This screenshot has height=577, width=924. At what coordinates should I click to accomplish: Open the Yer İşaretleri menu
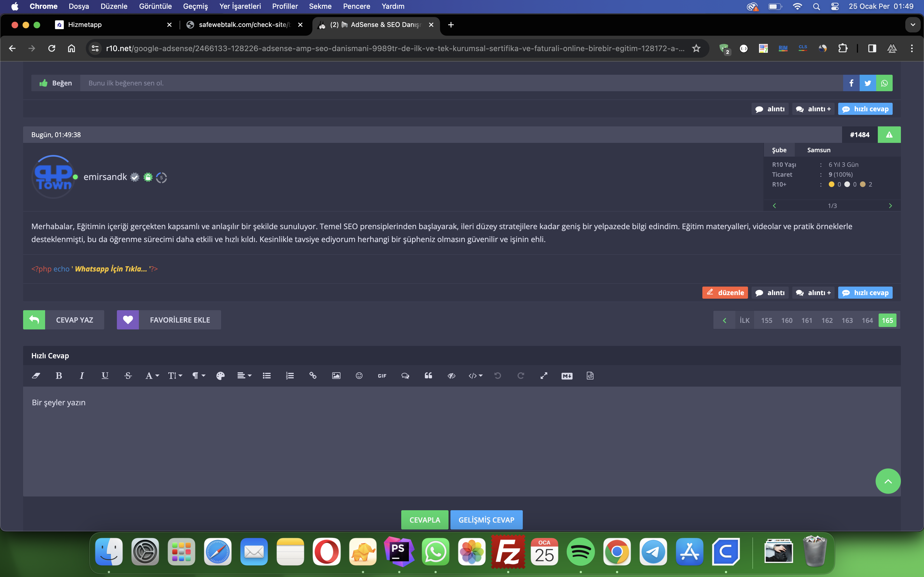tap(240, 6)
